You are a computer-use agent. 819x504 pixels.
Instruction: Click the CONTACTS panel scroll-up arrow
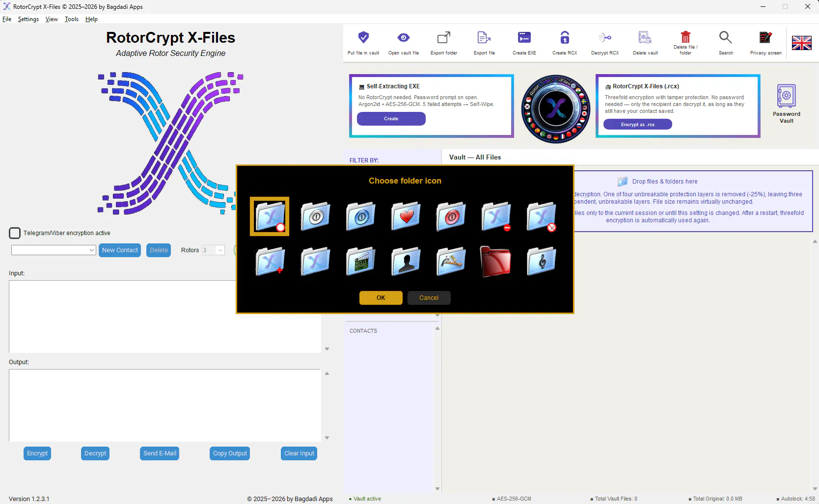437,329
